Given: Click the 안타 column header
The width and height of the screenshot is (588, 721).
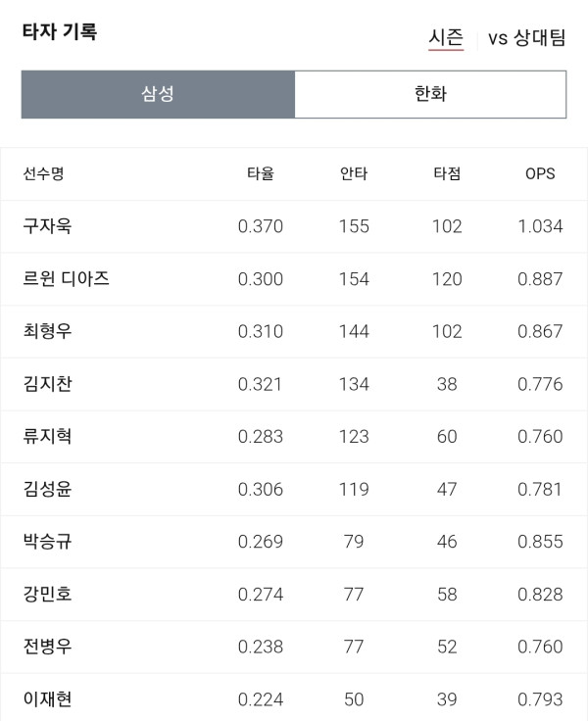Looking at the screenshot, I should click(x=354, y=173).
